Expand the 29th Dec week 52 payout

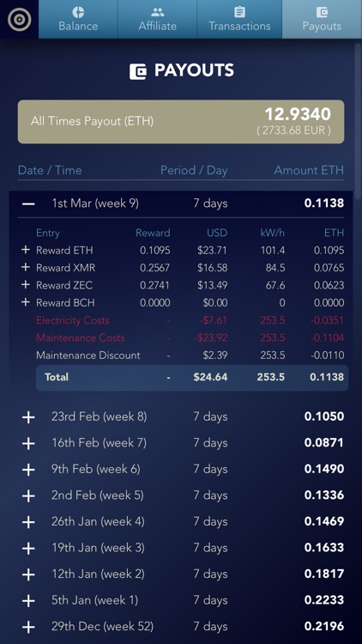[28, 627]
